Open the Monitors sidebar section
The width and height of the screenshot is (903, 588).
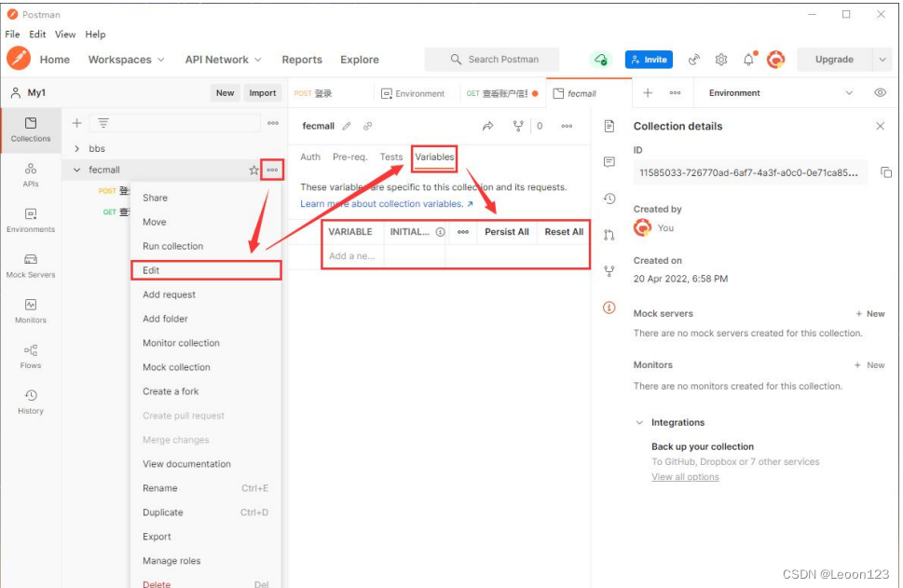point(31,311)
